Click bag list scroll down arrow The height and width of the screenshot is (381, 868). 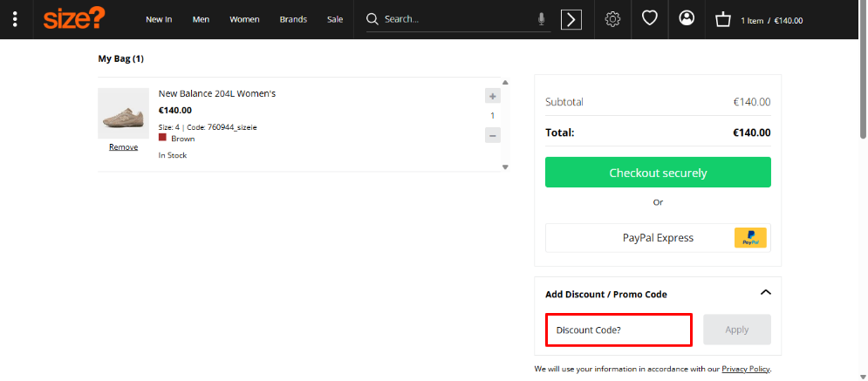pos(505,167)
